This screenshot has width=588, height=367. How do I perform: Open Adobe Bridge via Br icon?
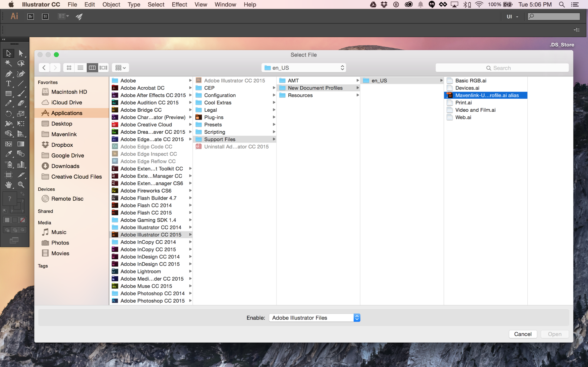pyautogui.click(x=30, y=16)
